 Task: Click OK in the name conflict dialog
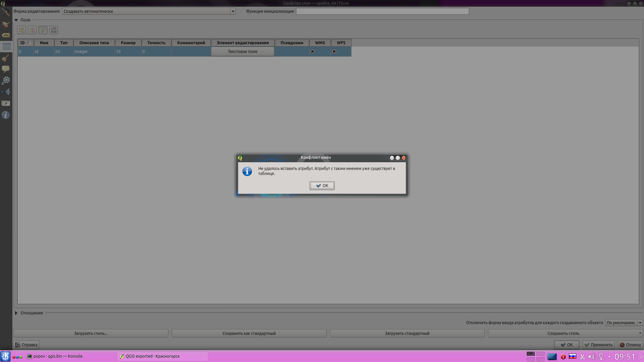[x=322, y=186]
